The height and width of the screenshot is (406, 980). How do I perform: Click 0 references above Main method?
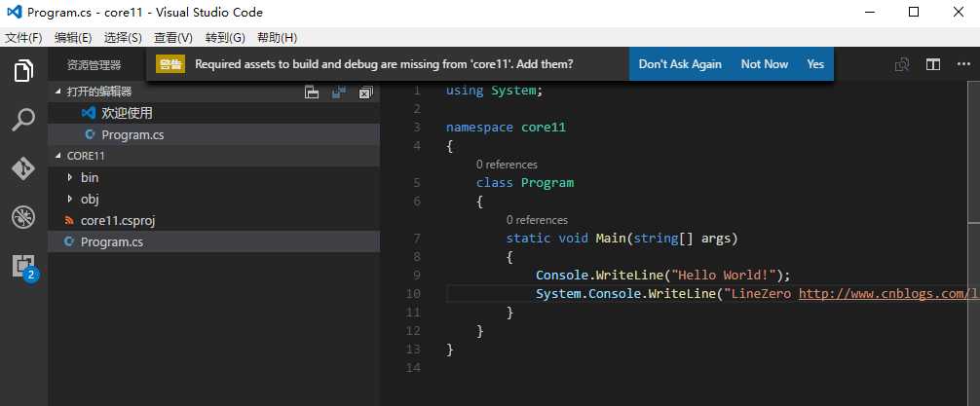pyautogui.click(x=537, y=220)
